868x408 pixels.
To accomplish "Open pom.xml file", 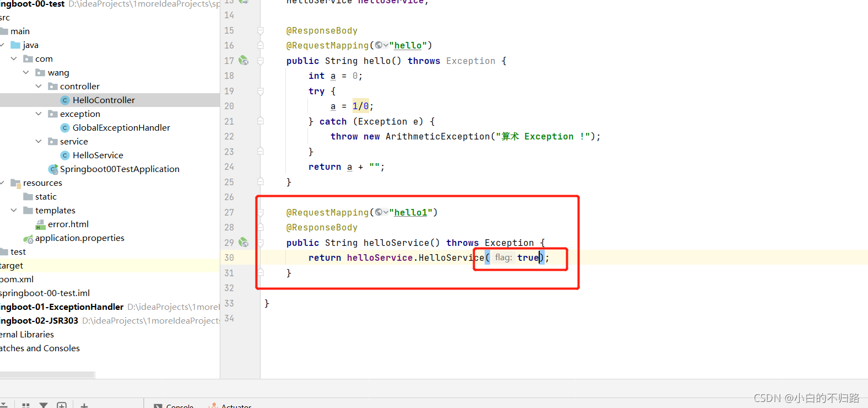I will (x=17, y=279).
